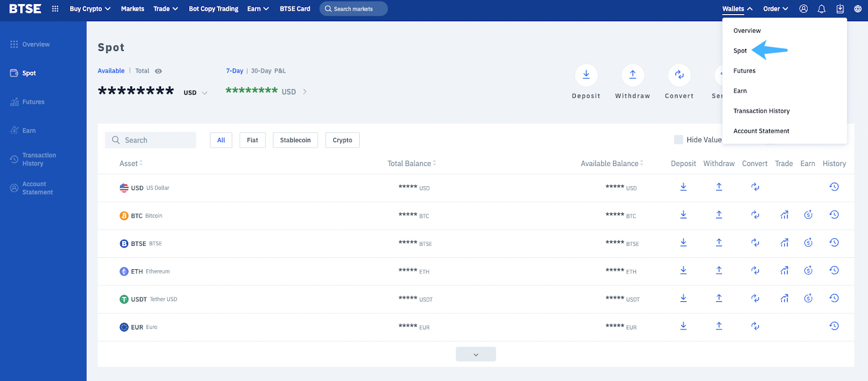Click withdraw icon in EUR row

tap(719, 326)
